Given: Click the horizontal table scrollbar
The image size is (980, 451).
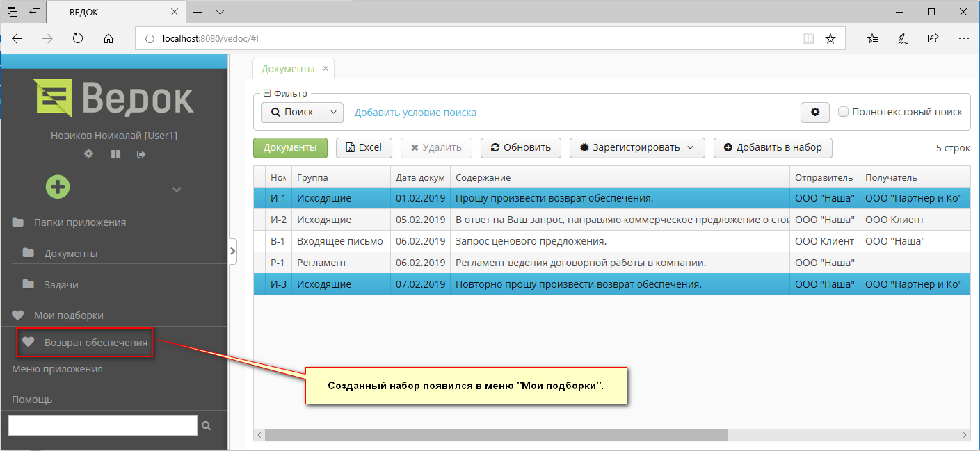Looking at the screenshot, I should [x=495, y=435].
